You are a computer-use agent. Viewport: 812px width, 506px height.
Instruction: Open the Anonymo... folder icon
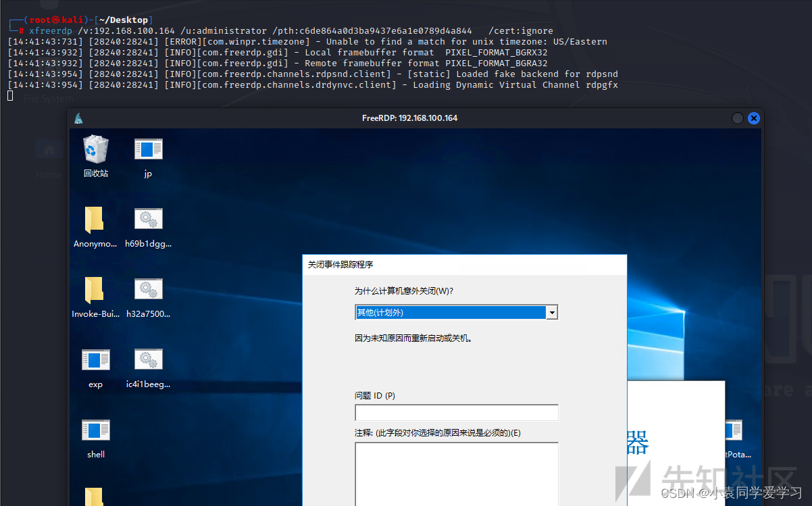95,220
